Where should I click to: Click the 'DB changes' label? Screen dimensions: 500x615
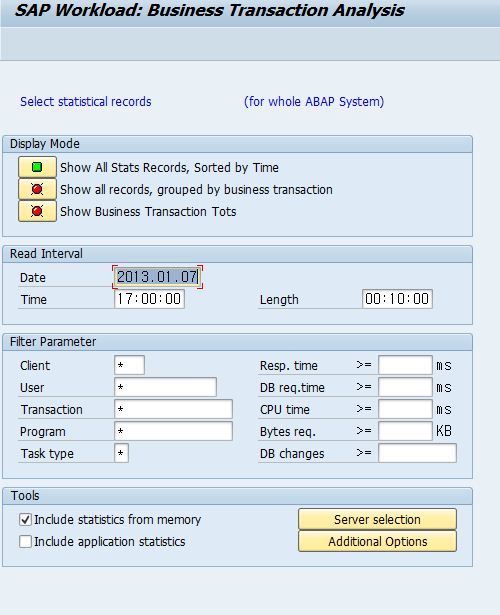point(292,454)
